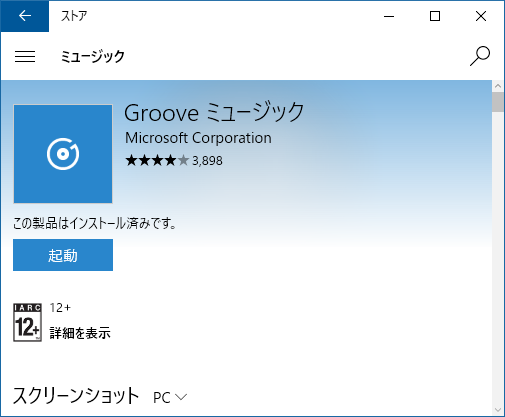Click the scrollbar down arrow
The height and width of the screenshot is (417, 505).
click(x=498, y=410)
